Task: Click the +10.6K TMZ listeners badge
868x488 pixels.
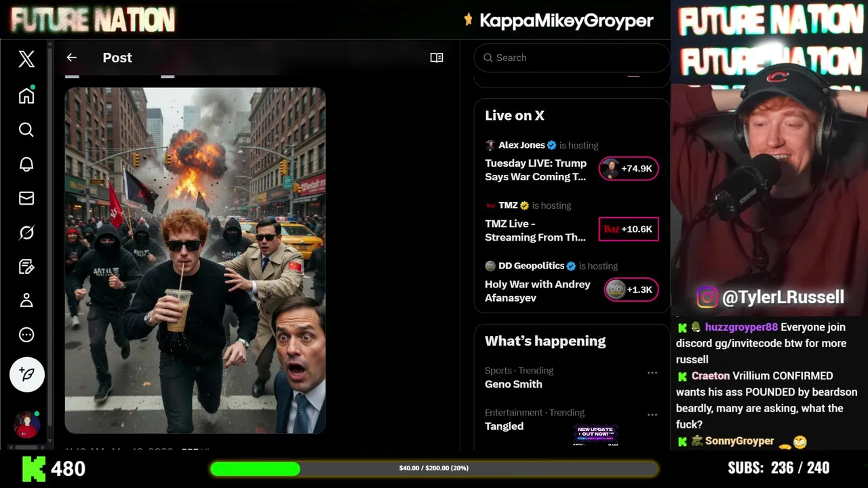Action: click(629, 229)
